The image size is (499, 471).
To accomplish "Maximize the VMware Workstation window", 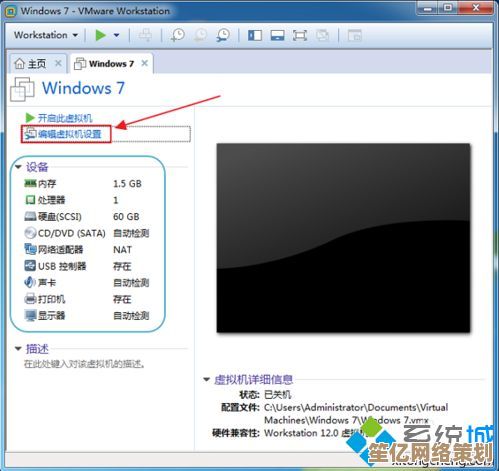I will 448,8.
